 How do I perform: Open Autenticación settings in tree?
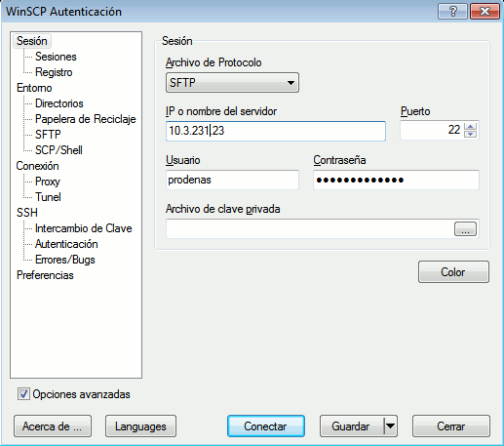pyautogui.click(x=66, y=244)
